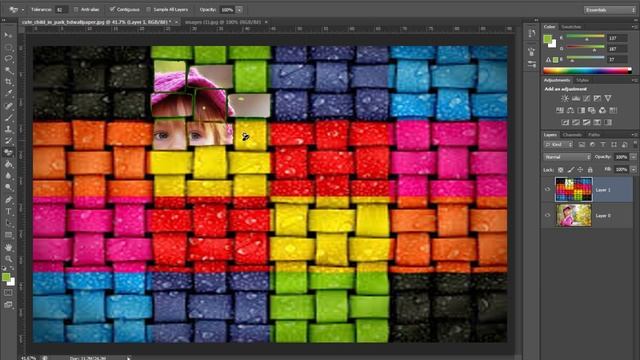Open the Essentials workspace dropdown
This screenshot has width=640, height=360.
[x=609, y=10]
